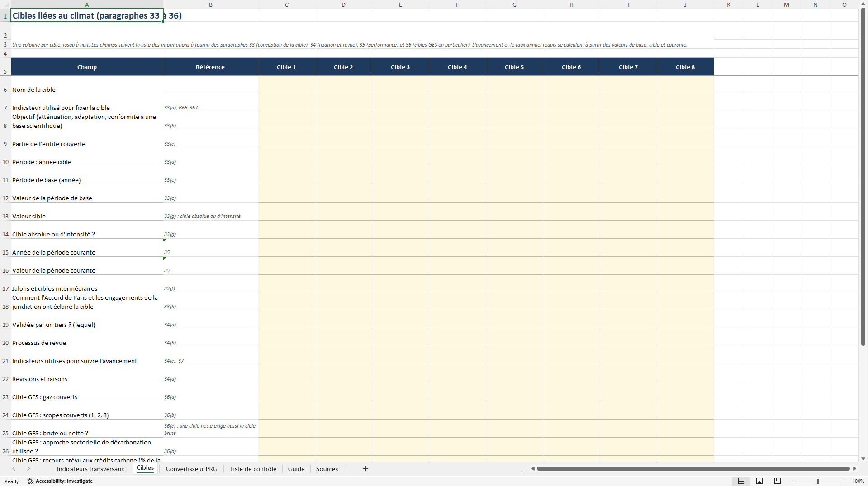Adjust the zoom slider handle
868x486 pixels.
click(818, 481)
